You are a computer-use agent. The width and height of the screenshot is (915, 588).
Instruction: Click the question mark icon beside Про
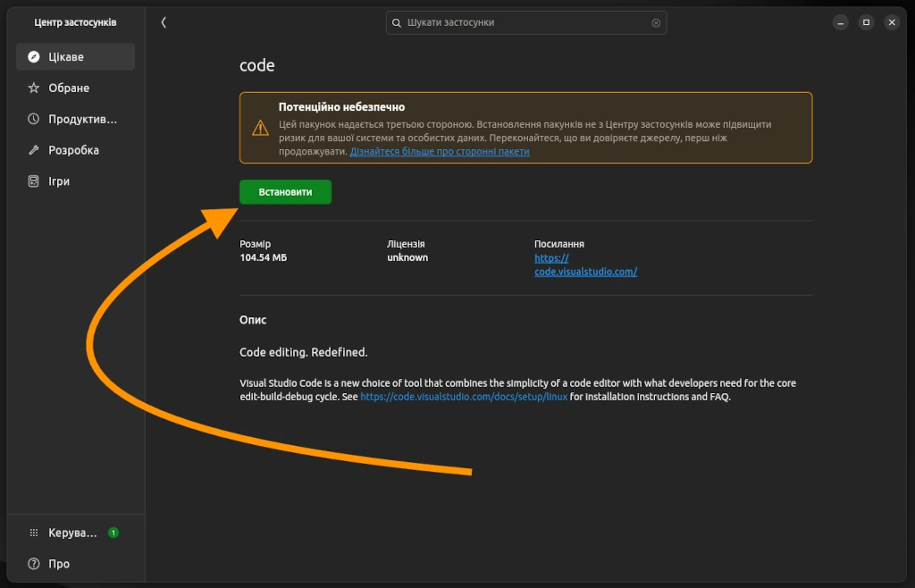coord(34,564)
